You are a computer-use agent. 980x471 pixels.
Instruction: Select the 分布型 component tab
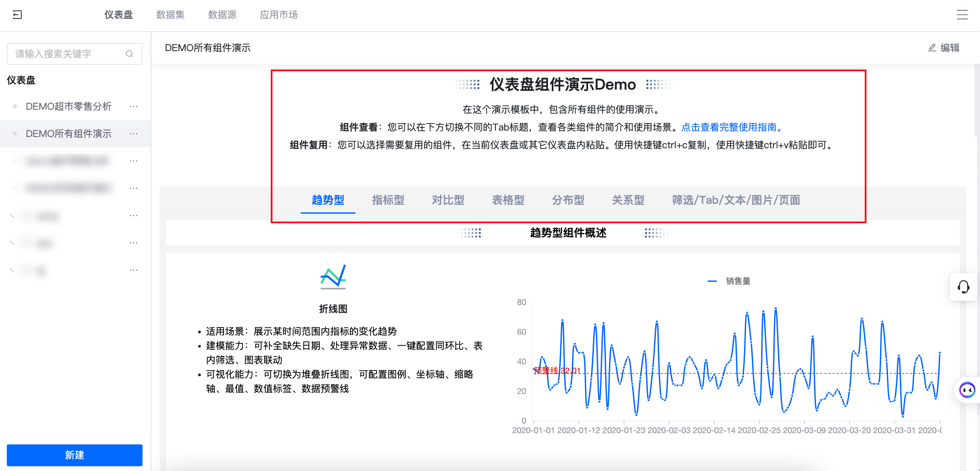[568, 200]
